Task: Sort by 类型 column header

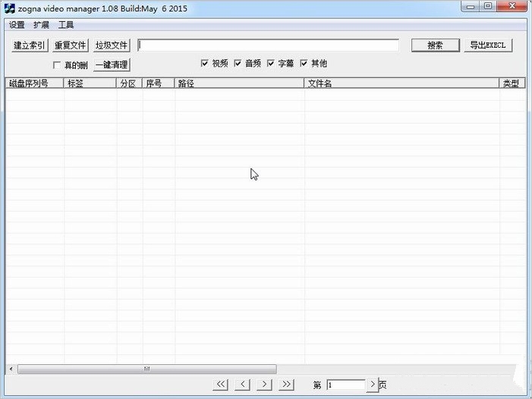Action: [512, 83]
